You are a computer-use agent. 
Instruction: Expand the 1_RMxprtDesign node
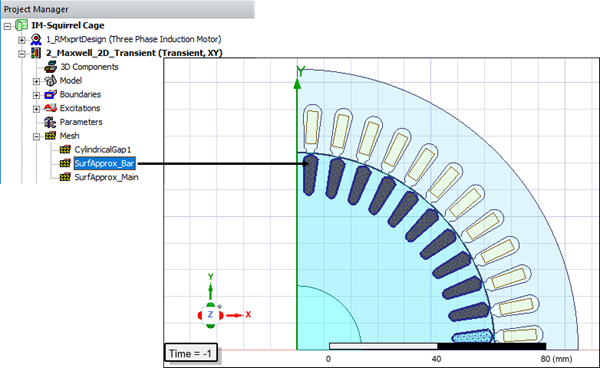pyautogui.click(x=22, y=40)
